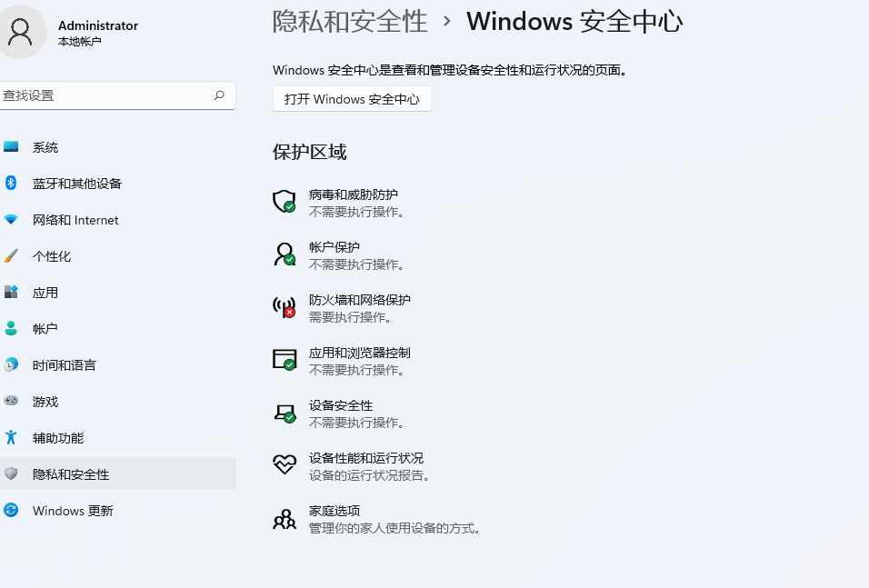Click the 本地帐户 label
This screenshot has height=588, width=869.
(x=80, y=42)
